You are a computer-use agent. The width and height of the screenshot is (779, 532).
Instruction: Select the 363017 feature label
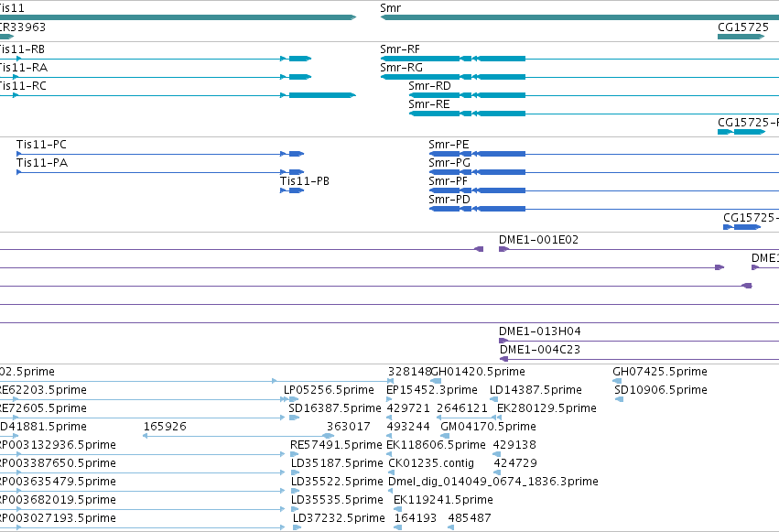[348, 427]
